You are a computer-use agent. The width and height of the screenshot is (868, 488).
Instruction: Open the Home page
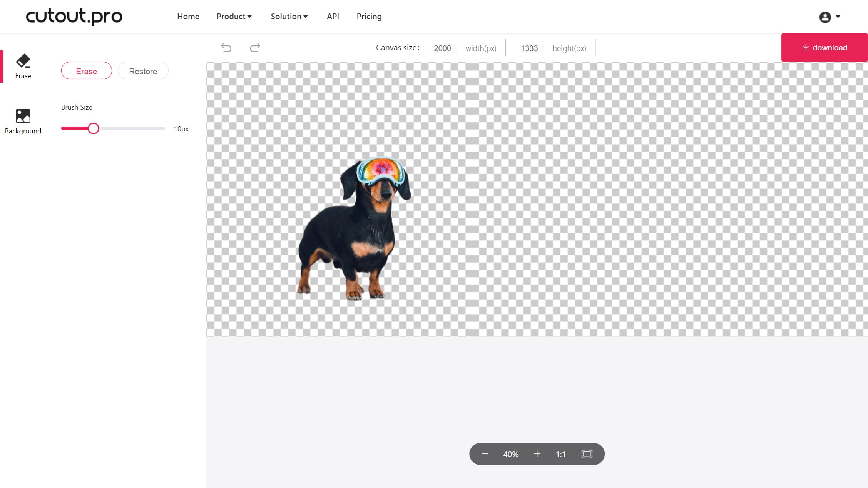pos(188,17)
